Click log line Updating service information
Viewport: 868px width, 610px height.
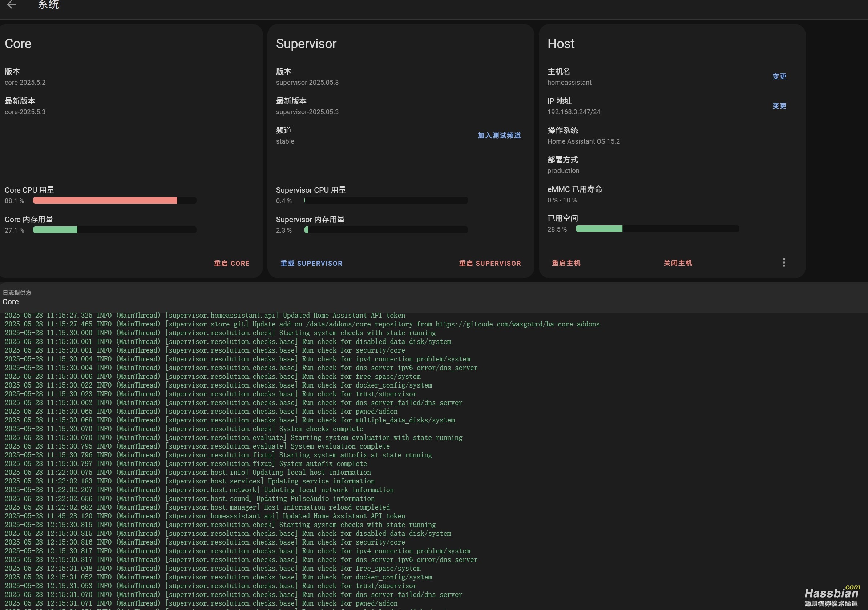(189, 481)
